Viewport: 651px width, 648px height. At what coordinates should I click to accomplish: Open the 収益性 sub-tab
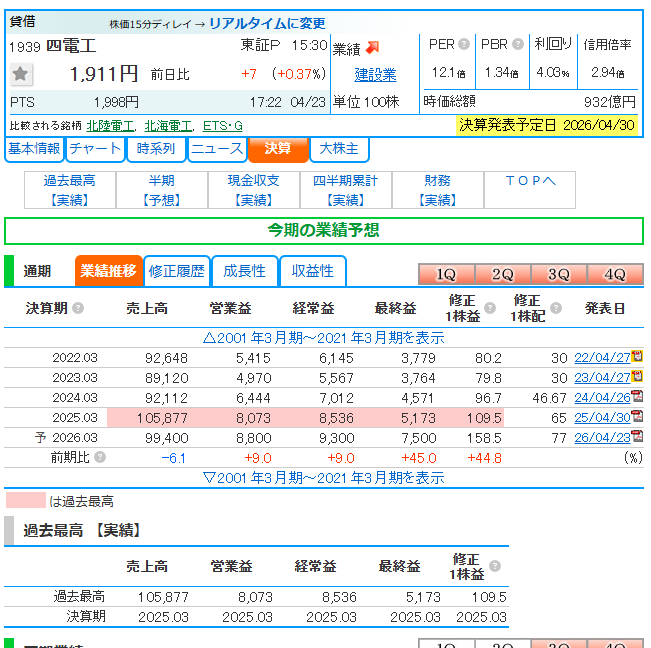click(x=313, y=271)
